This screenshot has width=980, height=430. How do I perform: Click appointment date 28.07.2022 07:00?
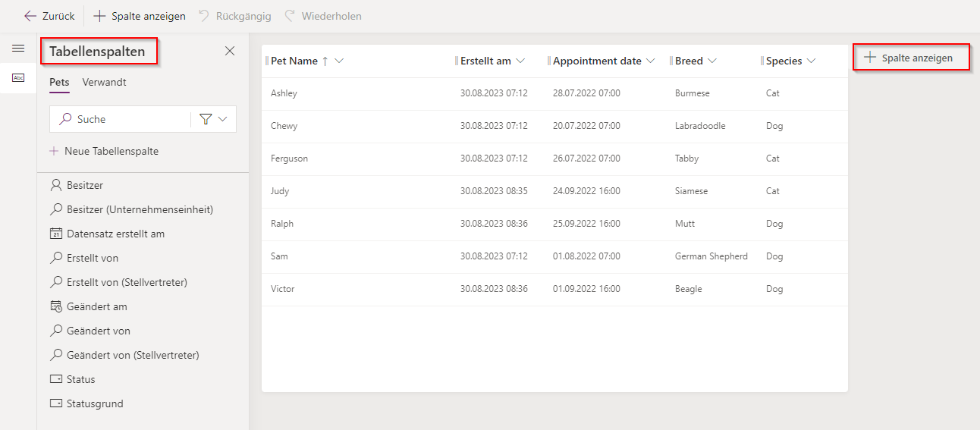click(x=586, y=93)
